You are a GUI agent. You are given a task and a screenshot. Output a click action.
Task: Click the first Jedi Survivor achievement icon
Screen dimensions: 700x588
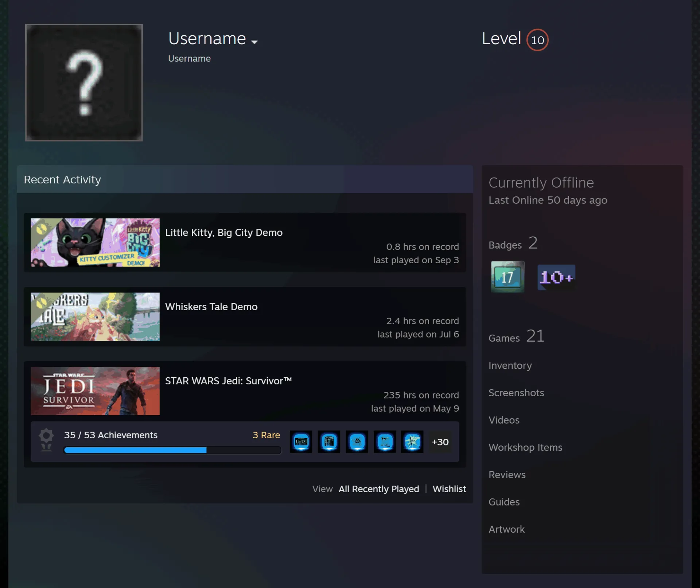[x=301, y=442]
